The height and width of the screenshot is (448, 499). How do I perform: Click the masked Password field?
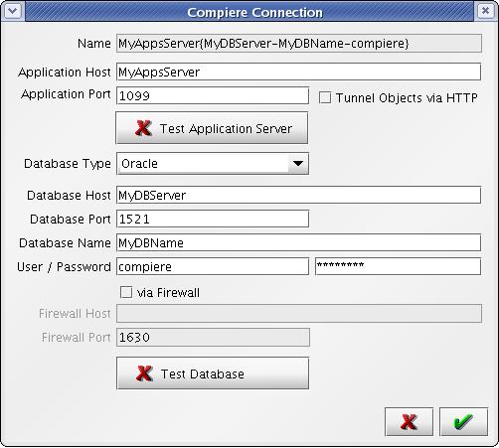click(x=398, y=266)
